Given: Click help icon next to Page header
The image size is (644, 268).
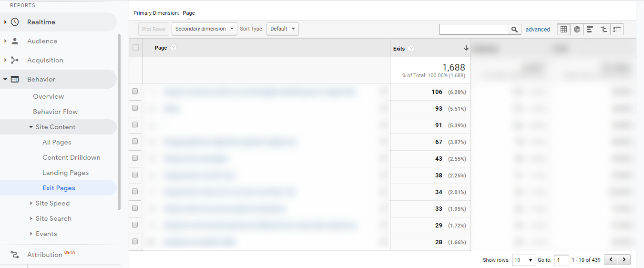Looking at the screenshot, I should pyautogui.click(x=174, y=48).
